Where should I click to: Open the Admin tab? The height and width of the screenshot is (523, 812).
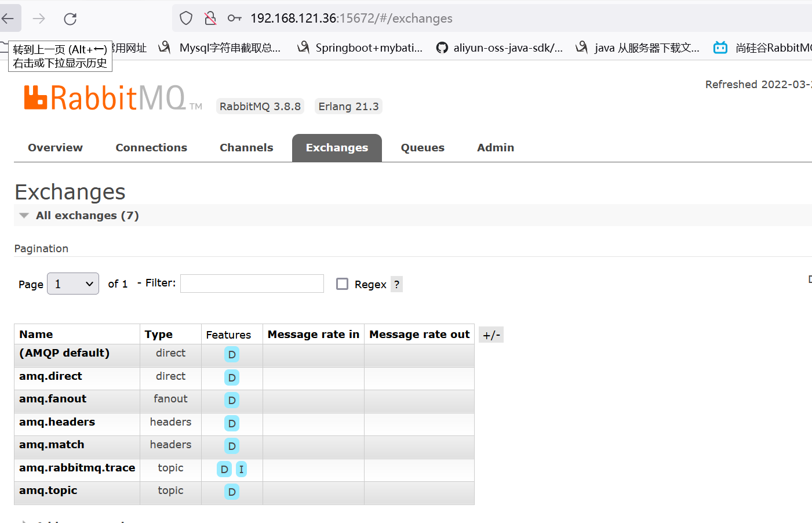(495, 147)
